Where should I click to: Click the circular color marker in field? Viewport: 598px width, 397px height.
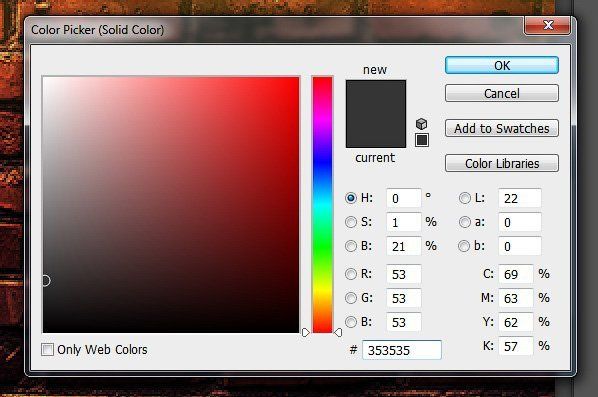(45, 281)
